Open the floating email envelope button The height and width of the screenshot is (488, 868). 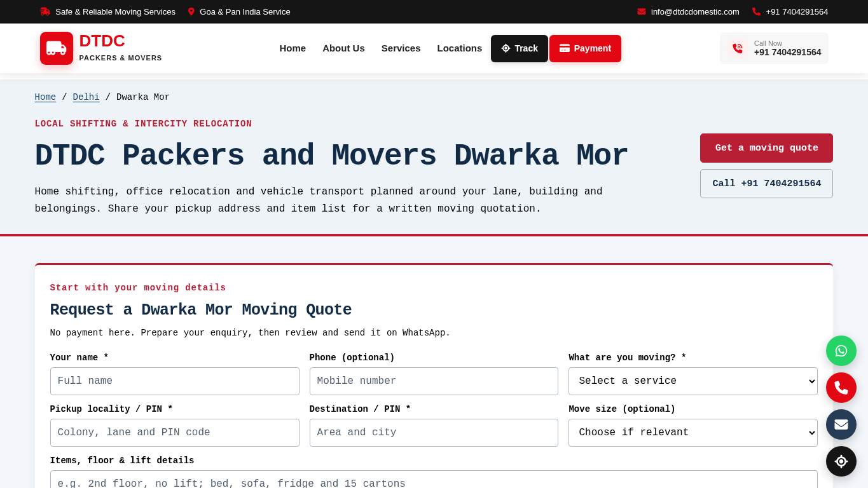841,424
